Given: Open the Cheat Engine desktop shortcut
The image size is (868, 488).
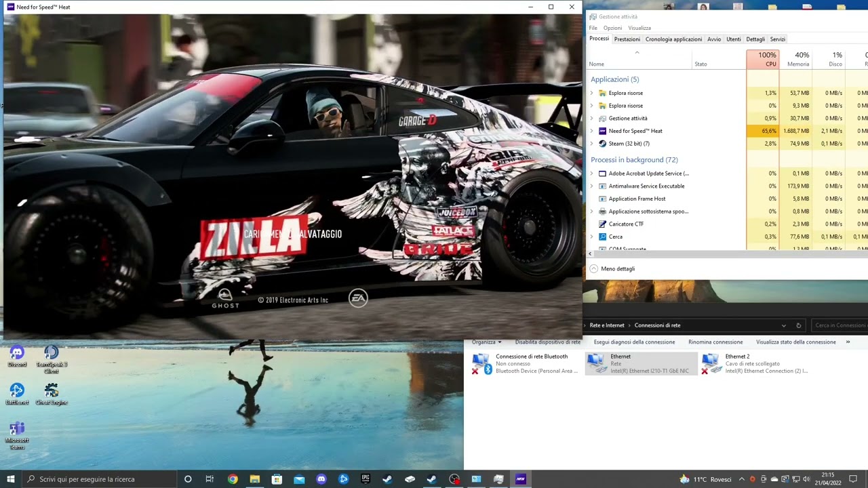Looking at the screenshot, I should pos(52,394).
